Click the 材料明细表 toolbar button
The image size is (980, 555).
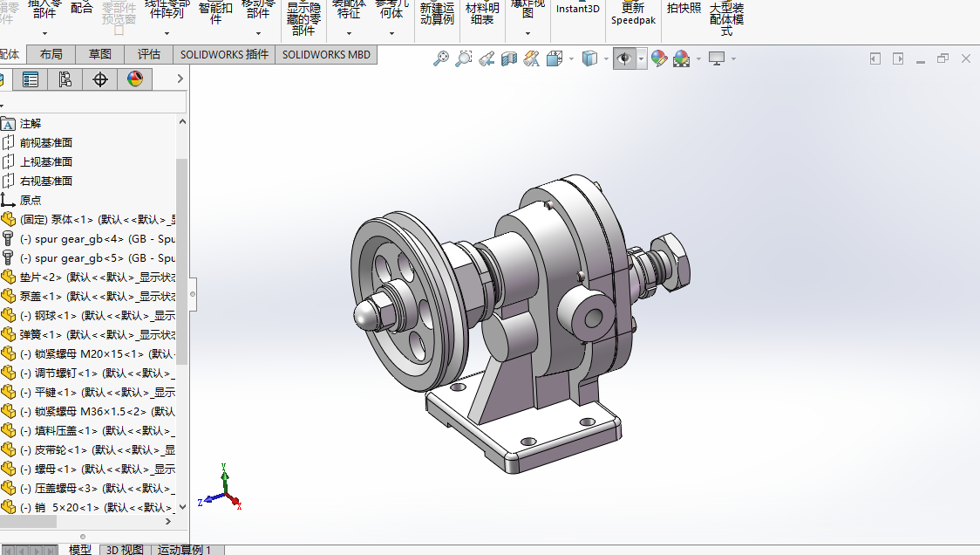482,13
